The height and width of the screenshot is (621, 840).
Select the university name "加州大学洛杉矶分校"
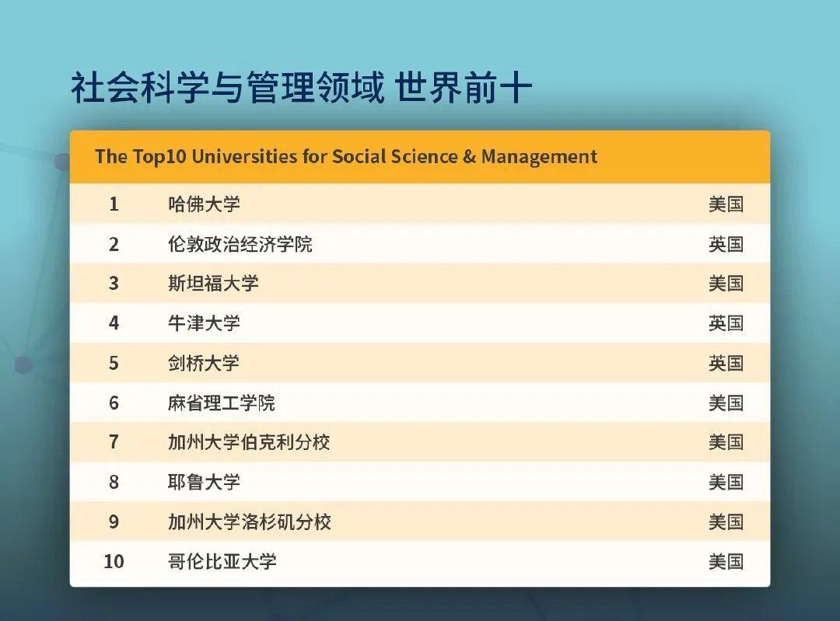pos(250,522)
